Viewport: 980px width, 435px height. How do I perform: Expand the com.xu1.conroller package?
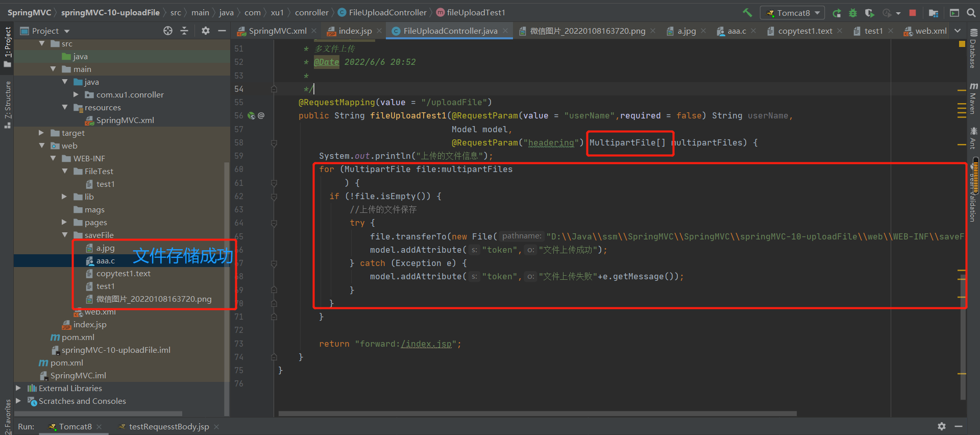76,94
